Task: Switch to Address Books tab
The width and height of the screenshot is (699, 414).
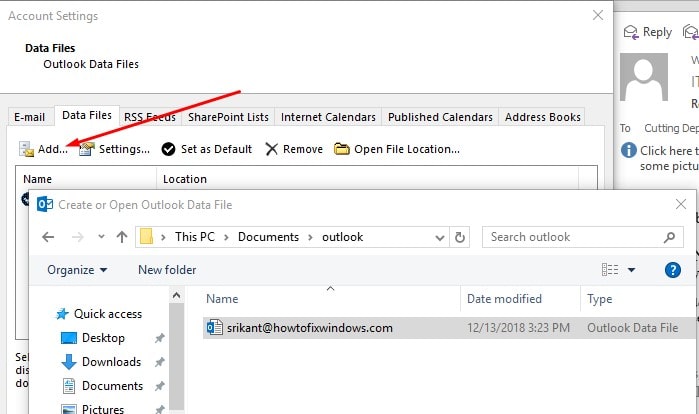Action: 543,117
